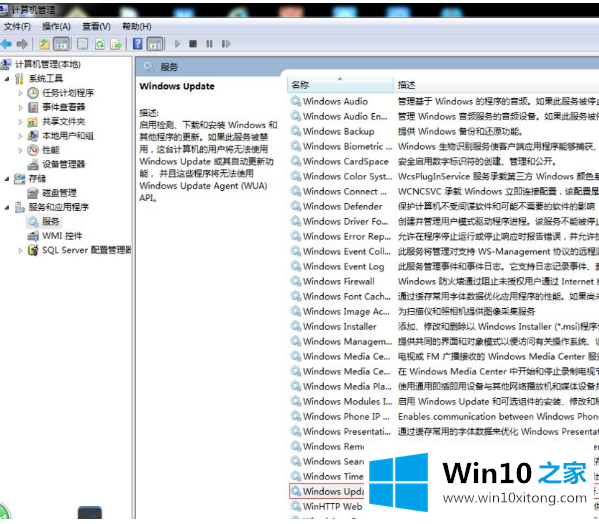Screen dimensions: 599x524
Task: Click the Up one level folder icon
Action: click(44, 44)
